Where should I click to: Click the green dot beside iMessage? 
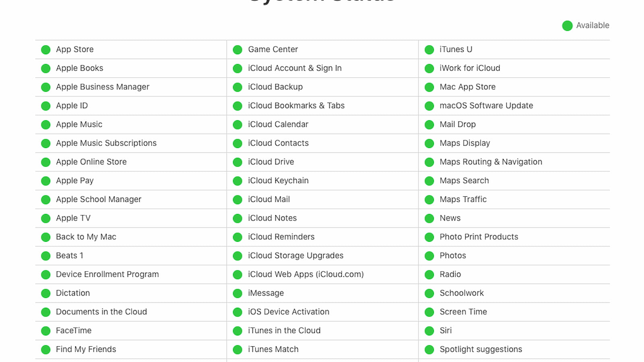[237, 294]
